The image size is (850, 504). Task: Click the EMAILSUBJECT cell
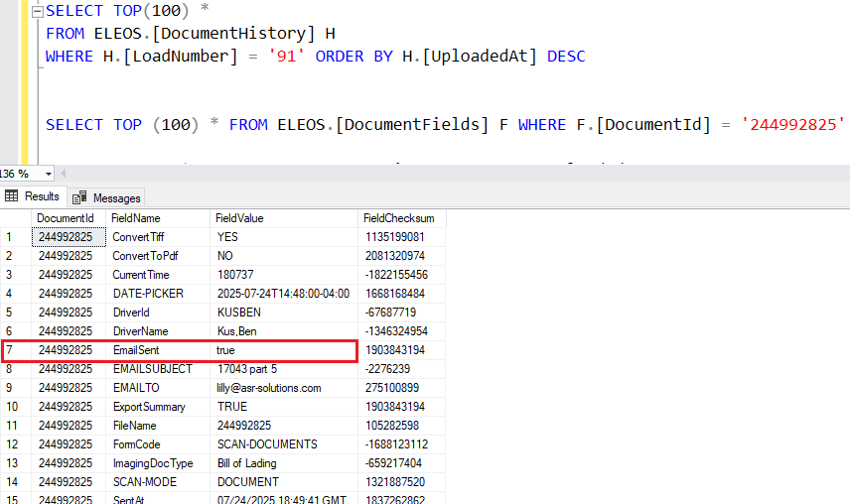pyautogui.click(x=158, y=369)
